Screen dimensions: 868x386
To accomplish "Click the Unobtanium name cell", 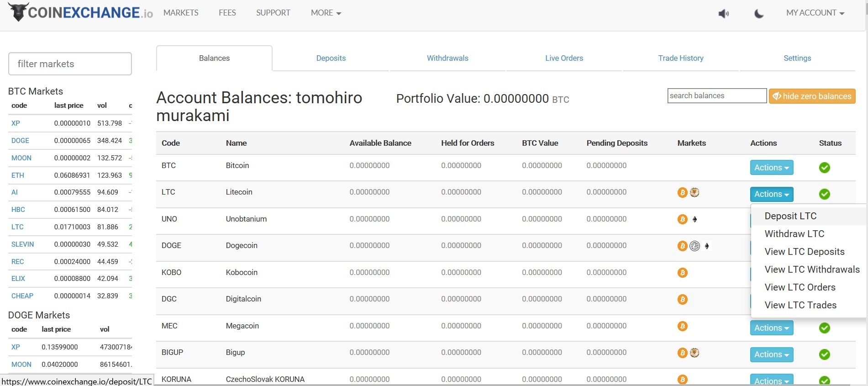I will (x=246, y=219).
